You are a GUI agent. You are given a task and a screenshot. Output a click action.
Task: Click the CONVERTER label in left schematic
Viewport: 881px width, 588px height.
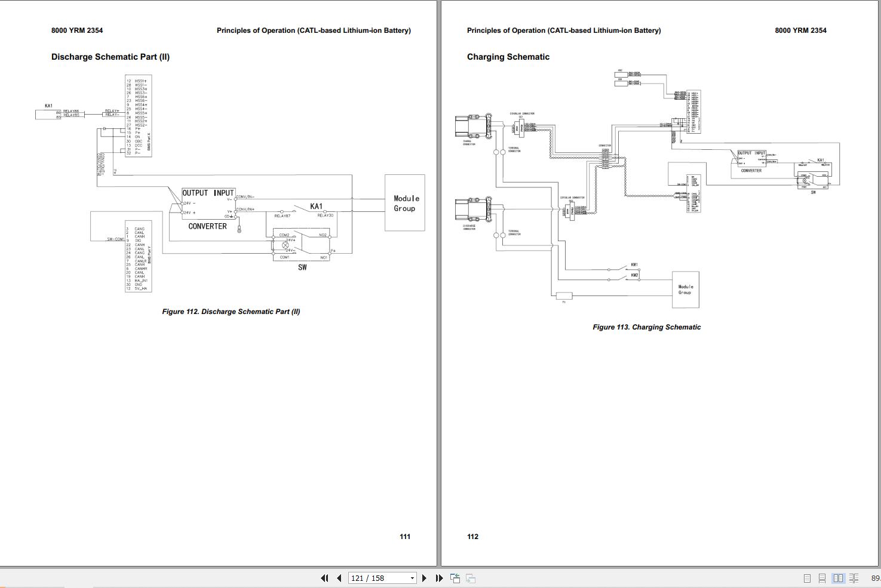coord(207,226)
